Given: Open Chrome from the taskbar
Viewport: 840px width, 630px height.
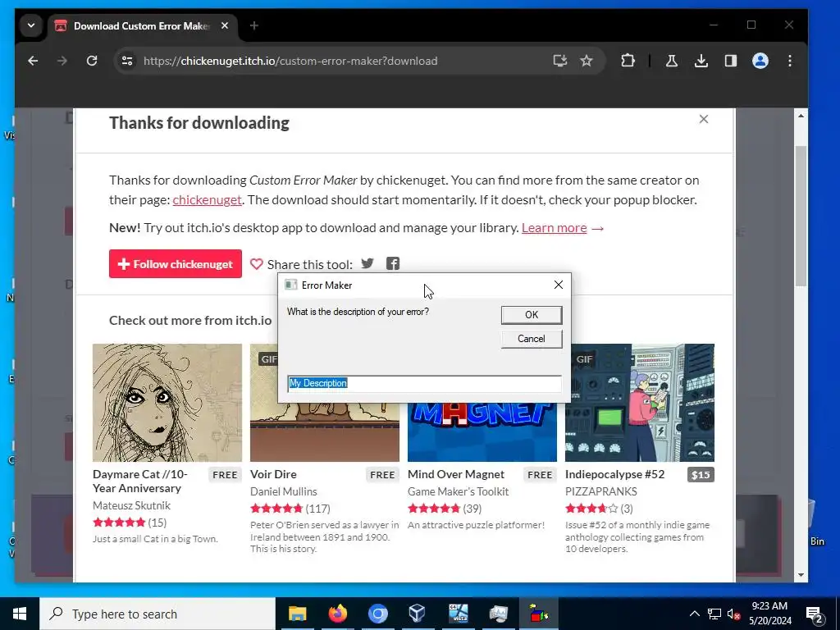Looking at the screenshot, I should [x=377, y=614].
